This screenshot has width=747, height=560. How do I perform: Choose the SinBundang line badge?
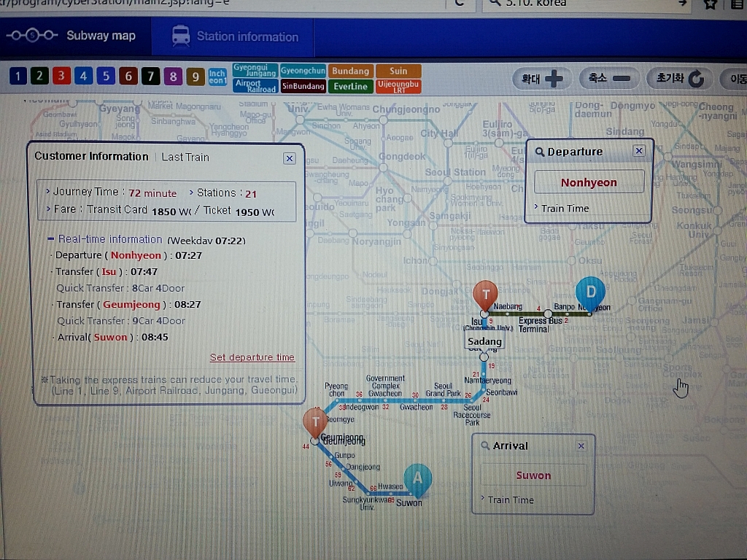[303, 85]
